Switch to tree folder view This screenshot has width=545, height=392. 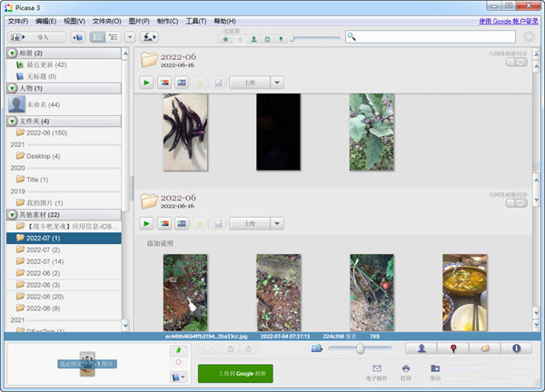click(114, 37)
